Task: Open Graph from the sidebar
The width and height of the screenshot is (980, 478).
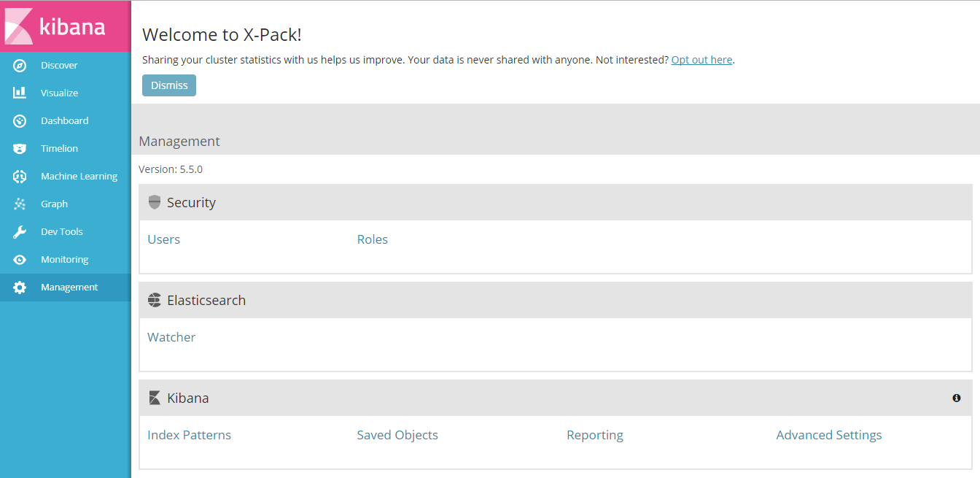Action: coord(66,204)
